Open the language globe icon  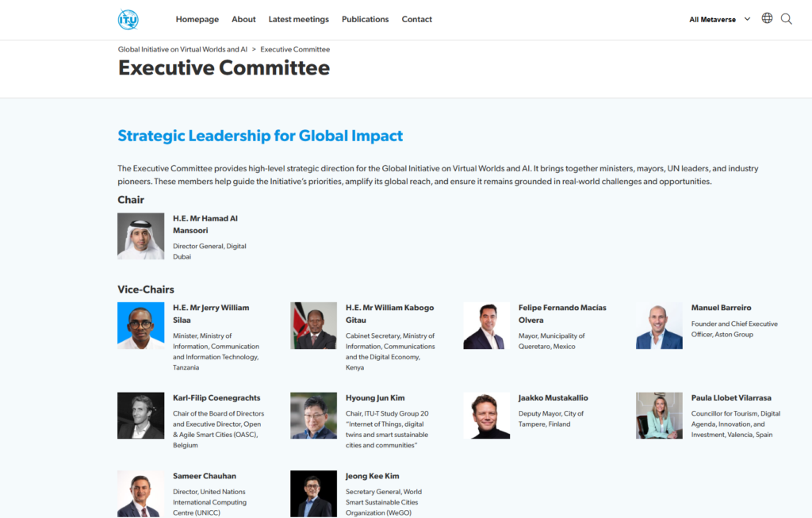click(x=767, y=18)
